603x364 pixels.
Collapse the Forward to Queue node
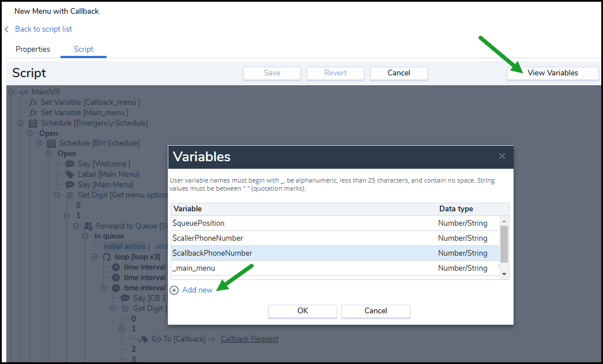pyautogui.click(x=76, y=226)
